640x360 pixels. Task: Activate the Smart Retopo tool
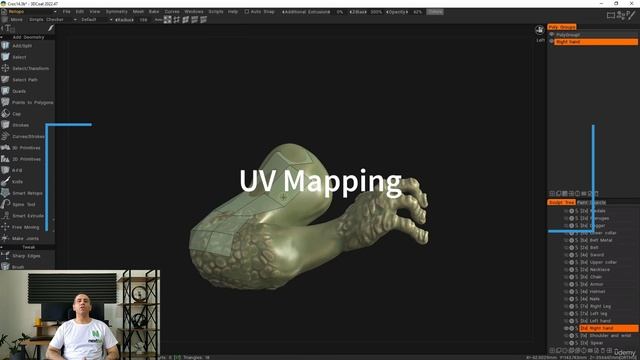click(x=27, y=193)
